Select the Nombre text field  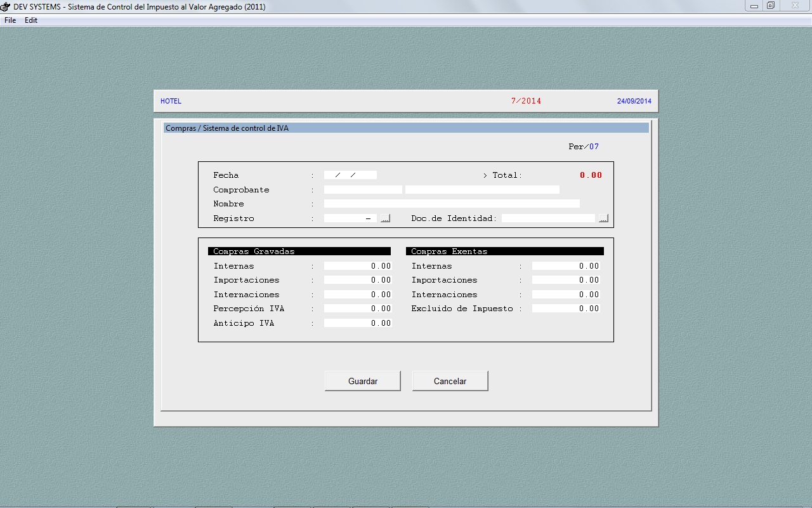point(452,204)
